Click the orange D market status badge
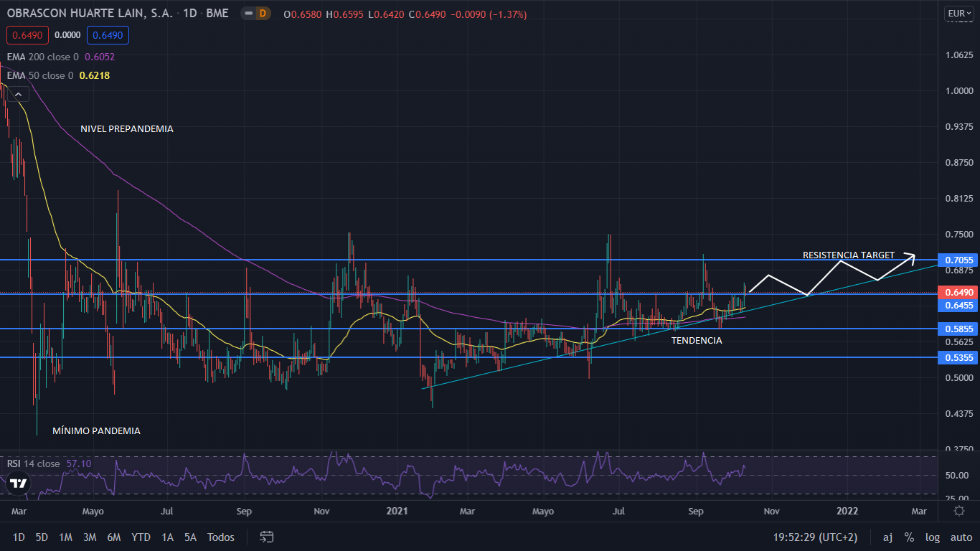Image resolution: width=980 pixels, height=551 pixels. (263, 14)
